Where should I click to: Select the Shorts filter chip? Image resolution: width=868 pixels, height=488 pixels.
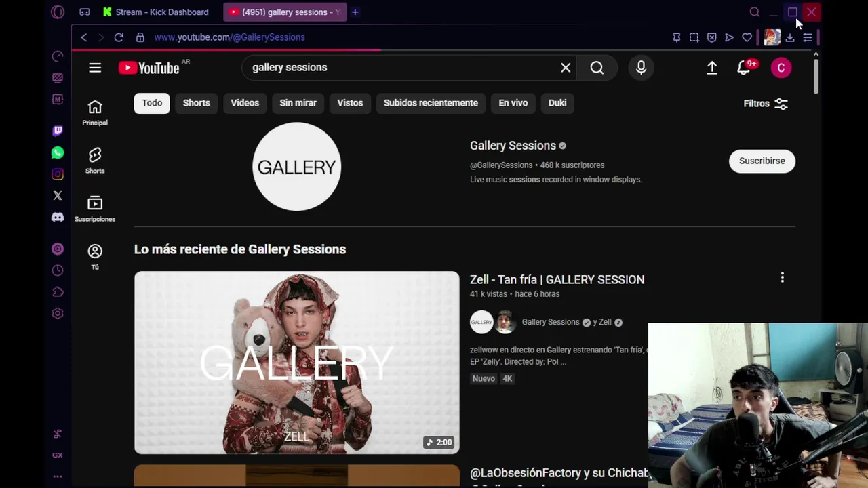click(x=197, y=103)
